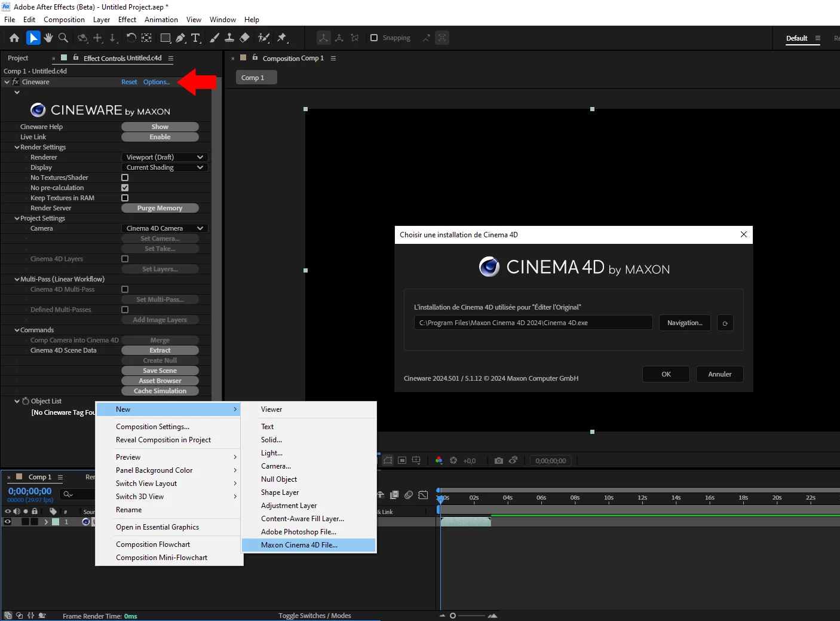Open the Display Current Shading dropdown

[165, 167]
